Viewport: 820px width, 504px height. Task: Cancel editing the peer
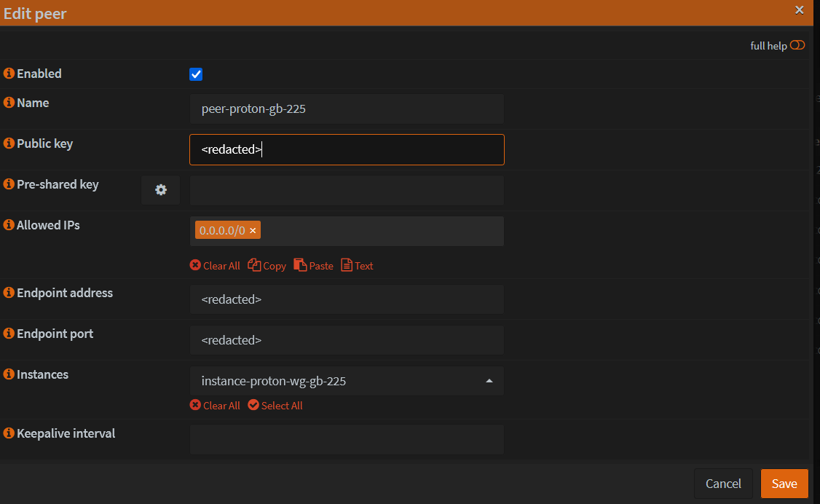723,484
